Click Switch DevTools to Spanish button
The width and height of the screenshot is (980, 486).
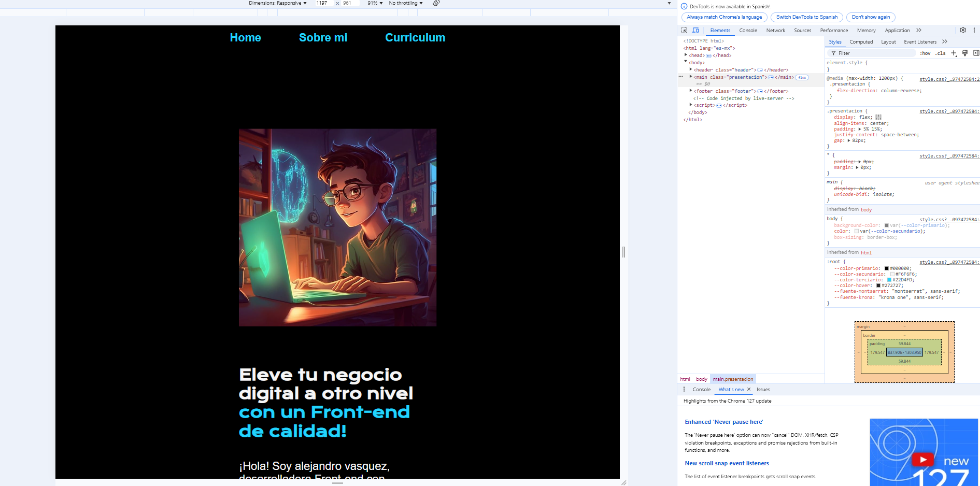tap(807, 17)
